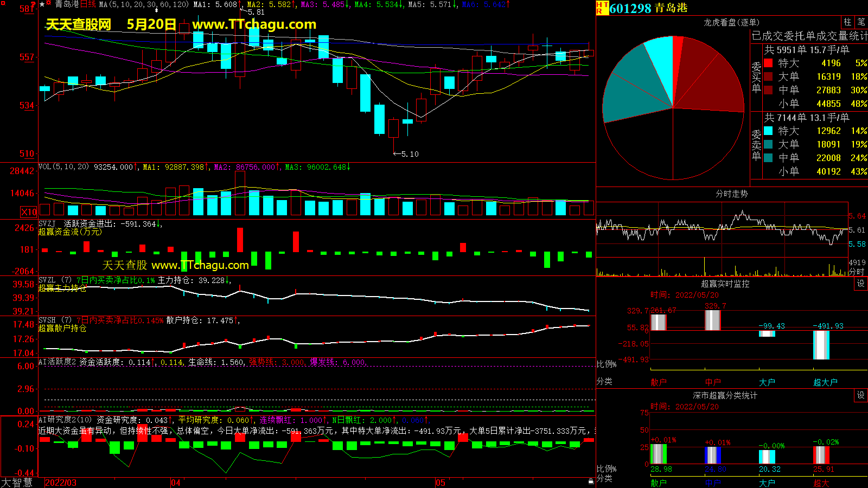Image resolution: width=868 pixels, height=488 pixels.
Task: Click the yellow HTR badge beside 601298
Action: coord(602,8)
